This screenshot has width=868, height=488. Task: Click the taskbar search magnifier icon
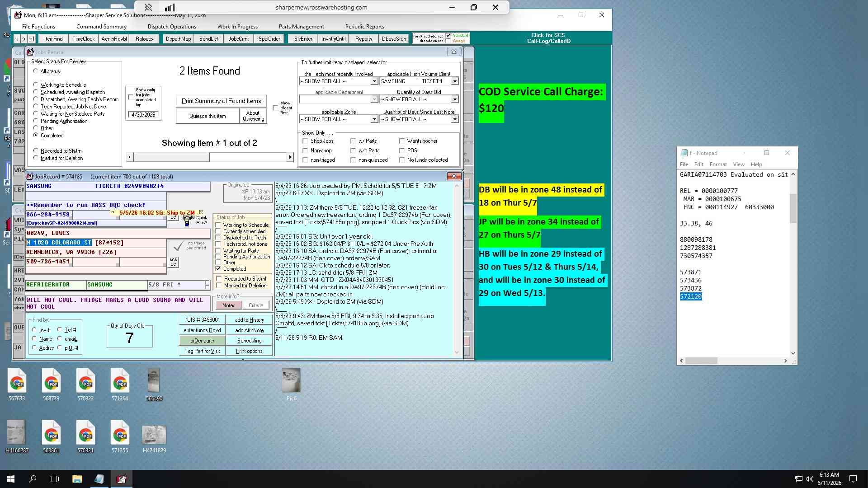tap(33, 479)
